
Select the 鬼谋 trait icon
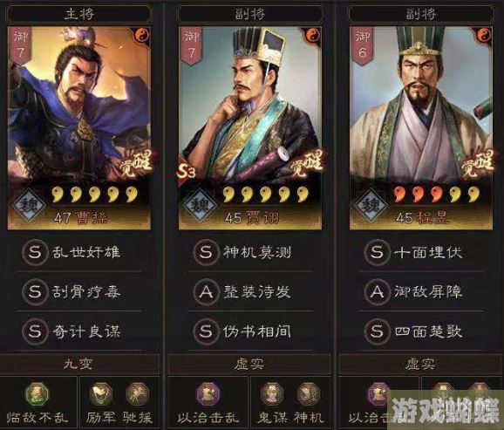pyautogui.click(x=271, y=394)
